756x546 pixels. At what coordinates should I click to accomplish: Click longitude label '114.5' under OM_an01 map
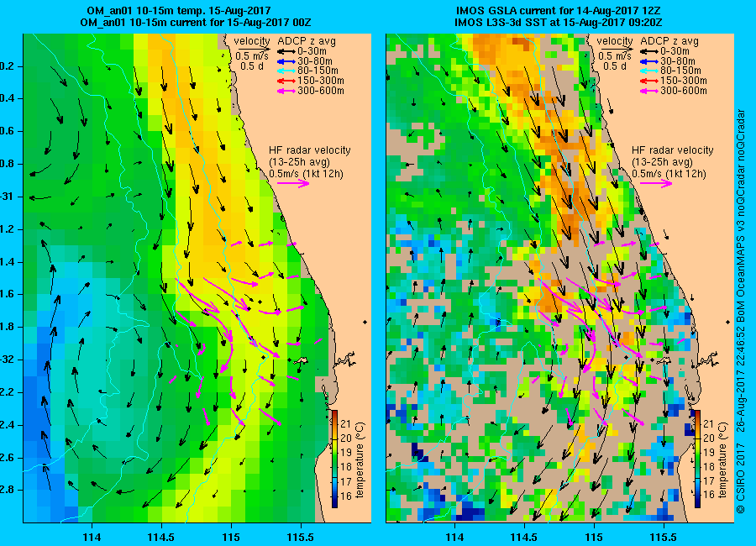tap(160, 537)
